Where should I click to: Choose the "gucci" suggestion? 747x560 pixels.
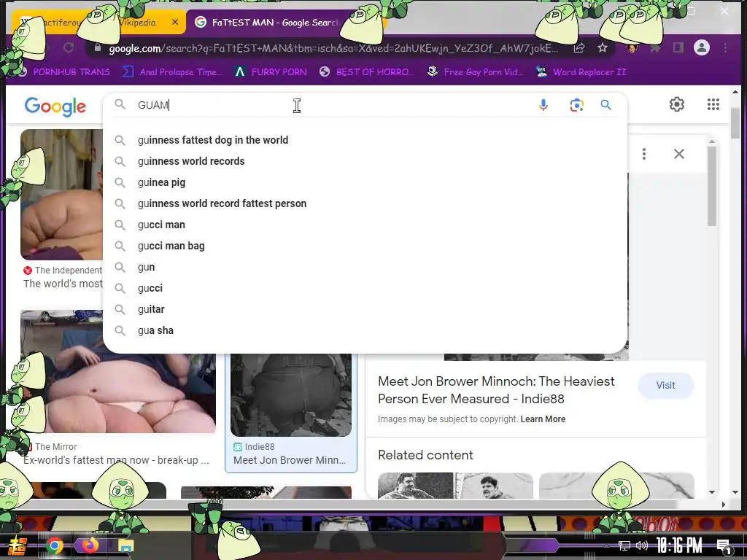[x=365, y=288]
